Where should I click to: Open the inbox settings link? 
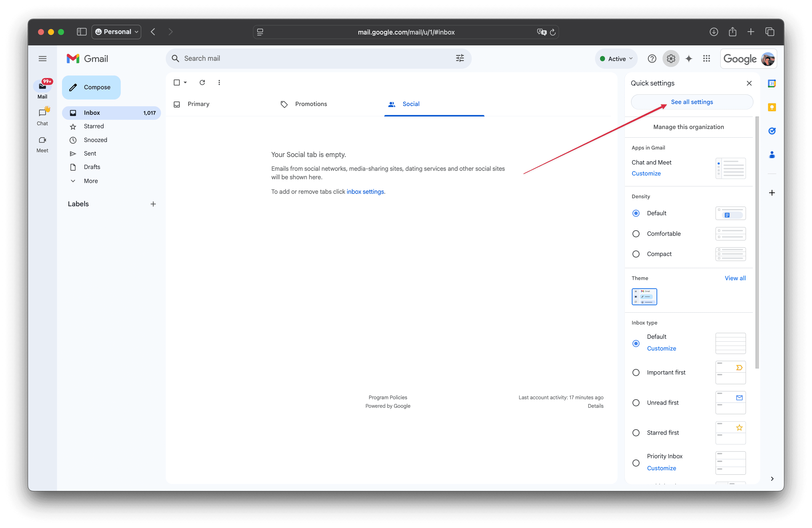click(365, 191)
